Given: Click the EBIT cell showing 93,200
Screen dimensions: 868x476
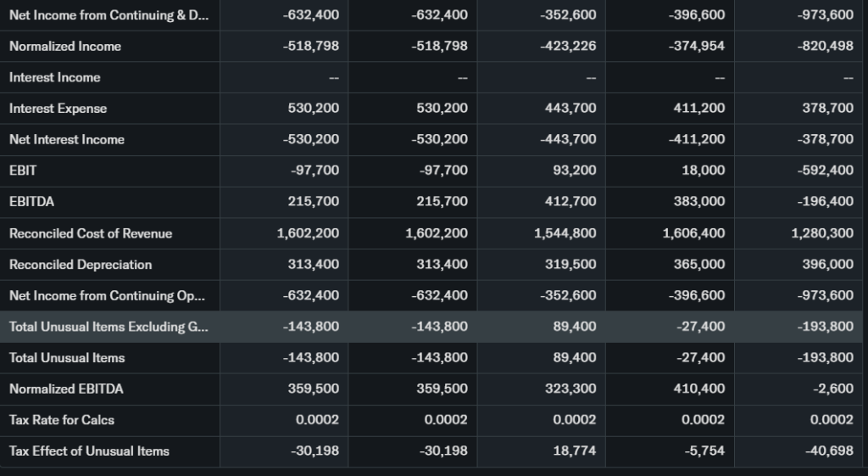Looking at the screenshot, I should tap(573, 171).
